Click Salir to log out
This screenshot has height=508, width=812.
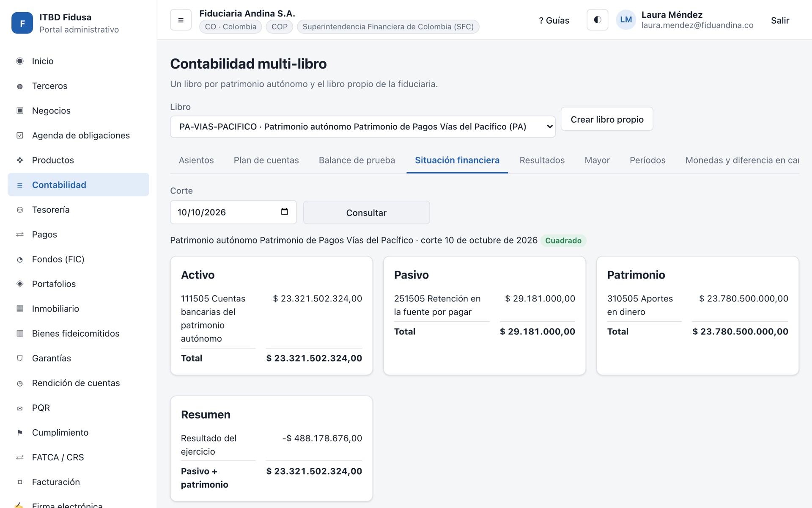780,20
